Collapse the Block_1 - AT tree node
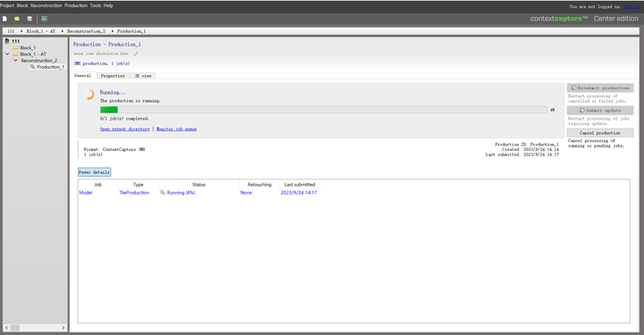The width and height of the screenshot is (644, 335). 7,54
